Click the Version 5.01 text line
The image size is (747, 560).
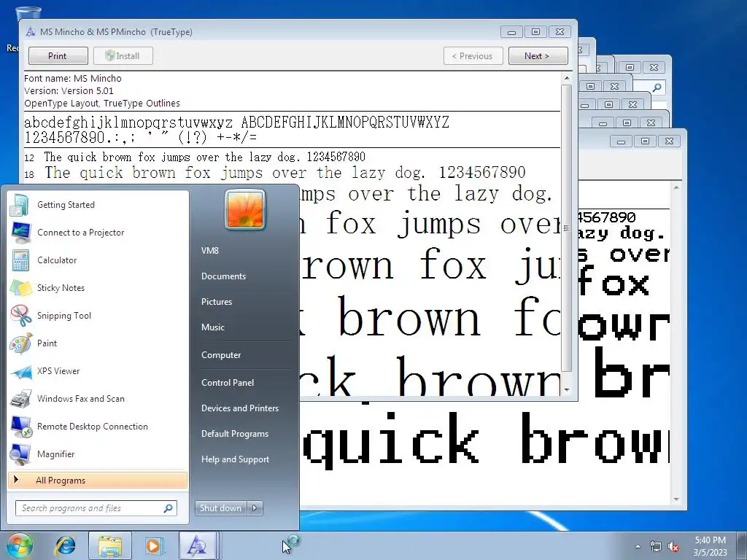[69, 91]
